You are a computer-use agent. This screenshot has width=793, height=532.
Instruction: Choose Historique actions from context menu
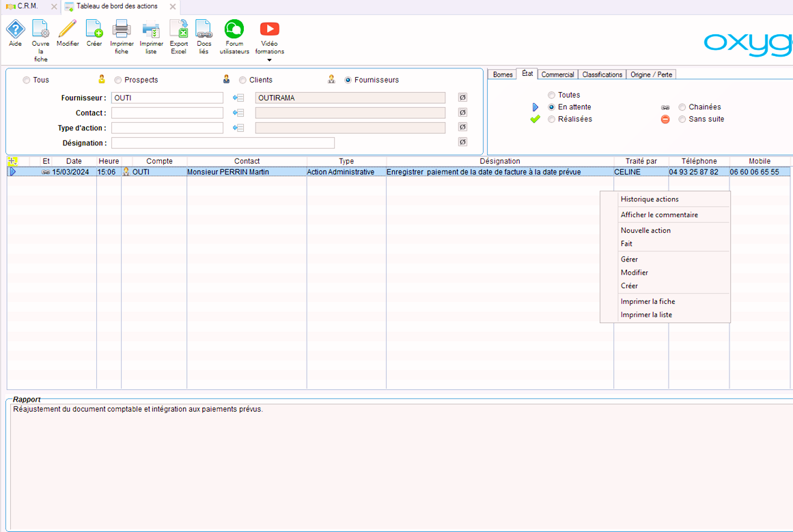pyautogui.click(x=650, y=199)
